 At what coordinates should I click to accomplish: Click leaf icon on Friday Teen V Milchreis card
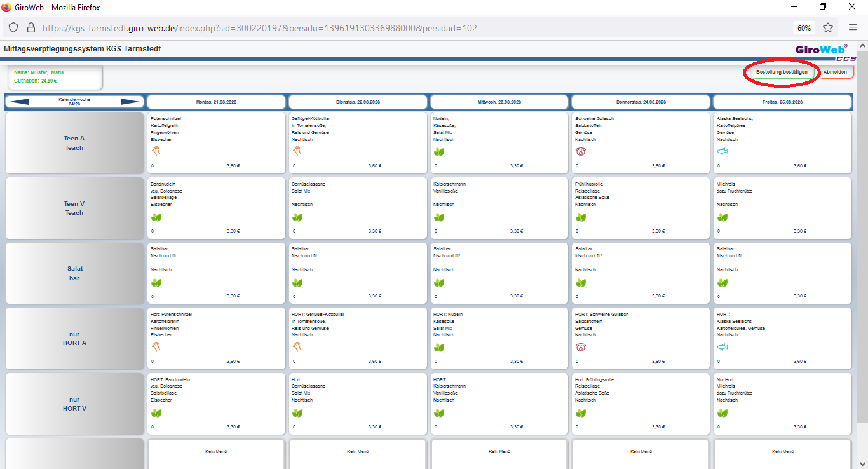(722, 217)
